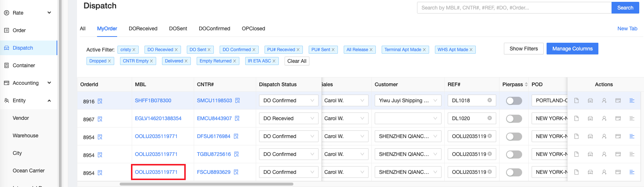This screenshot has width=644, height=187.
Task: Open MBL link SHFF1B078300
Action: (x=153, y=100)
